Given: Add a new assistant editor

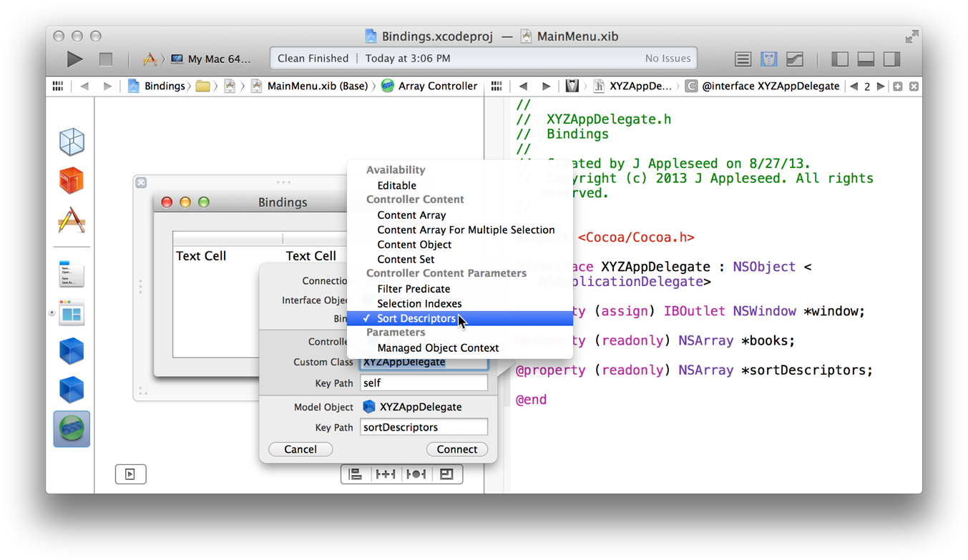Looking at the screenshot, I should pyautogui.click(x=898, y=87).
